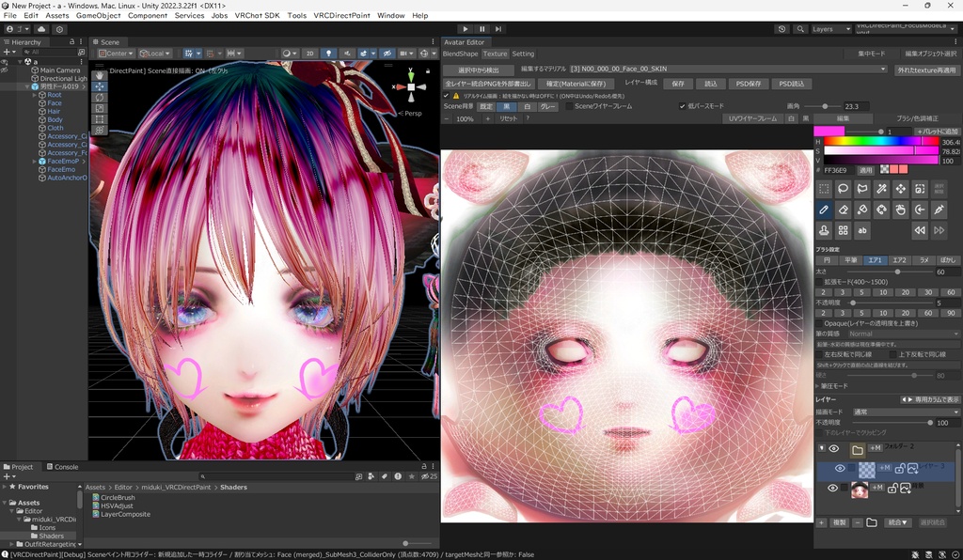The width and height of the screenshot is (963, 560).
Task: Open the GameObject menu
Action: 98,15
